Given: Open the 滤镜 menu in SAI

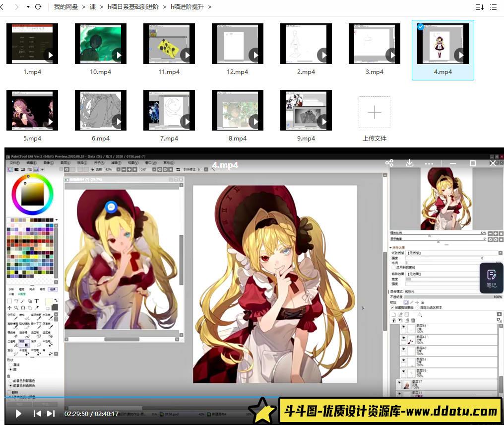Looking at the screenshot, I should point(117,163).
